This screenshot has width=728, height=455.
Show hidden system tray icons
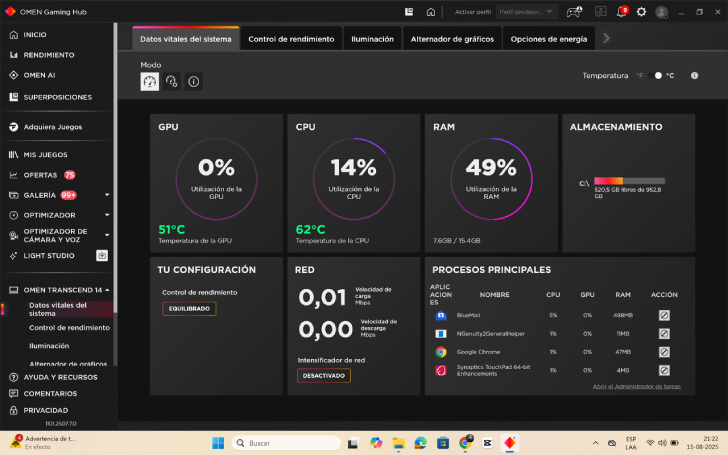[596, 443]
